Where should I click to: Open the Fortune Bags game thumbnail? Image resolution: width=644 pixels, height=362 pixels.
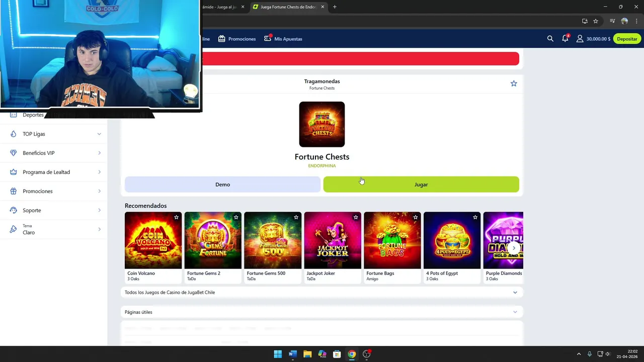(392, 240)
